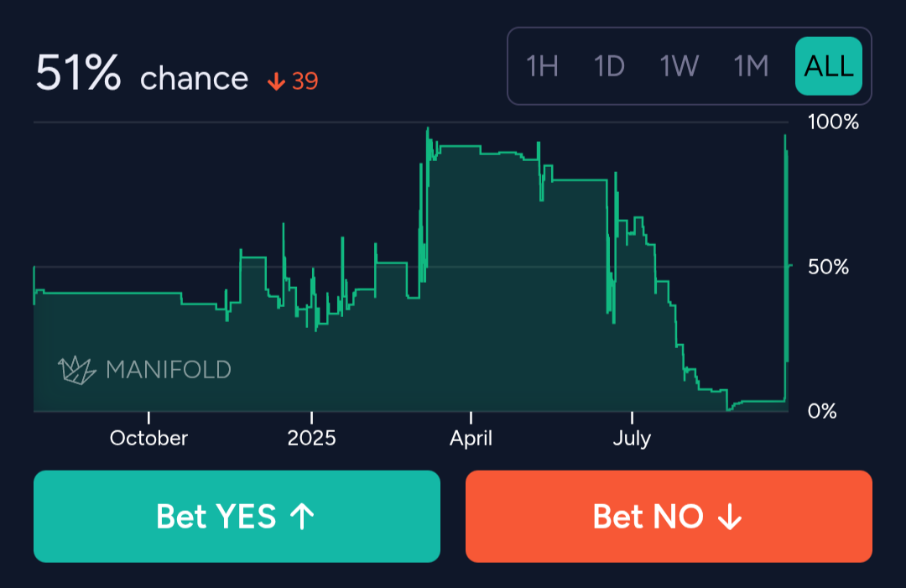This screenshot has height=588, width=906.
Task: Show the past week with 1W
Action: click(x=679, y=66)
